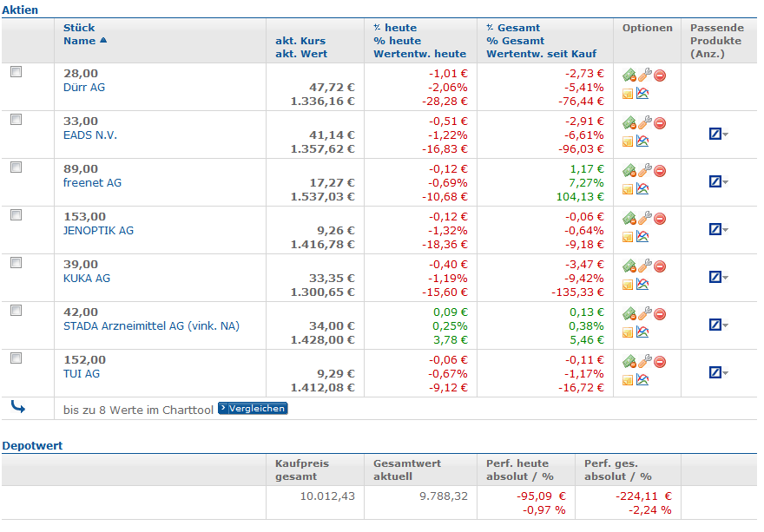Click the yellow note icon for KUKA AG
This screenshot has height=532, width=764.
coord(629,285)
